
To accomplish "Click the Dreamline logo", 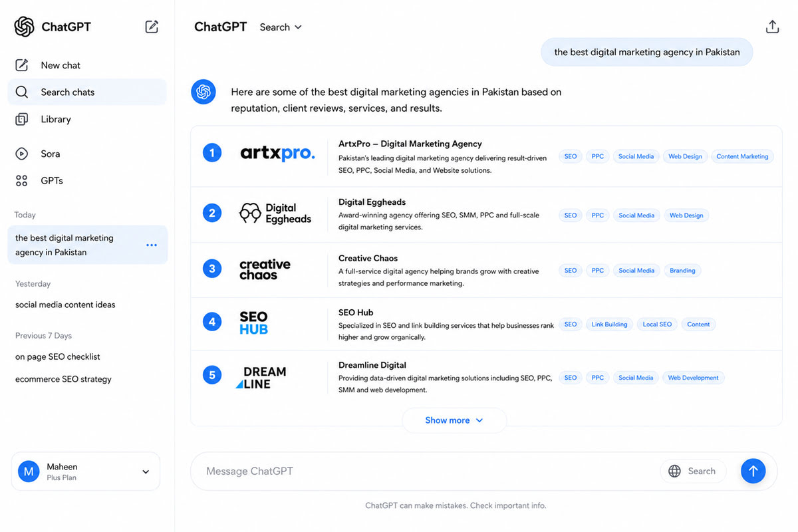I will point(261,377).
